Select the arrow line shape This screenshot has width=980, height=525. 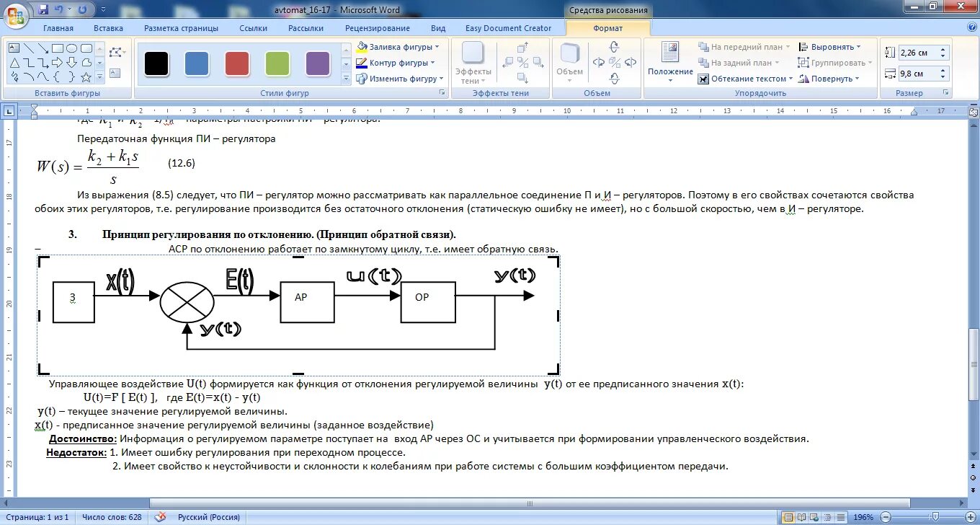pyautogui.click(x=43, y=49)
